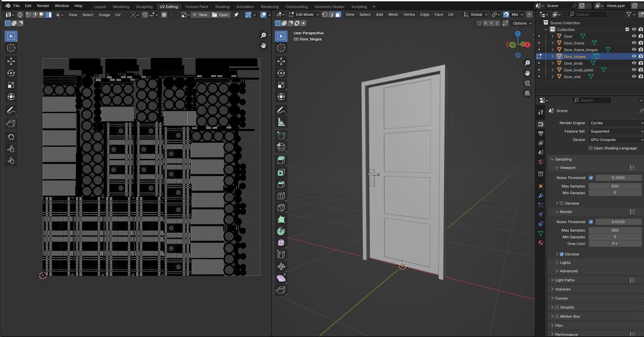Image resolution: width=644 pixels, height=337 pixels.
Task: Enable Motion Blur checkbox
Action: pos(557,316)
